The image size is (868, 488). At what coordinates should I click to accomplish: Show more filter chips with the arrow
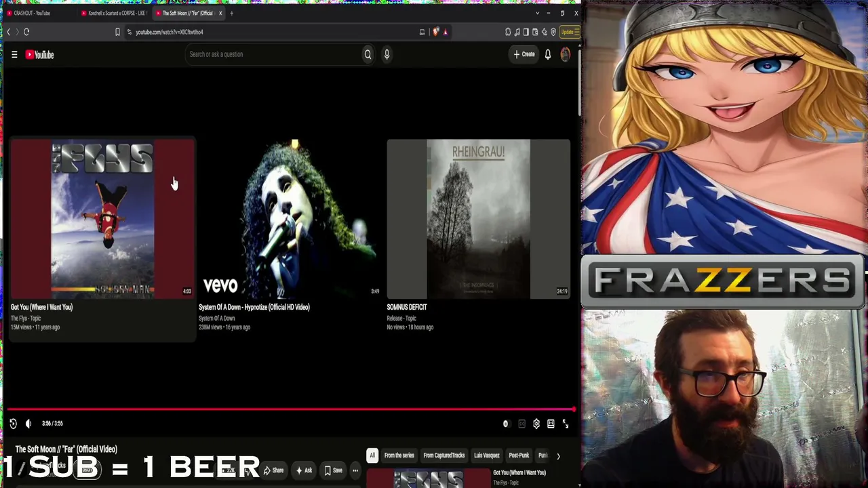[558, 456]
